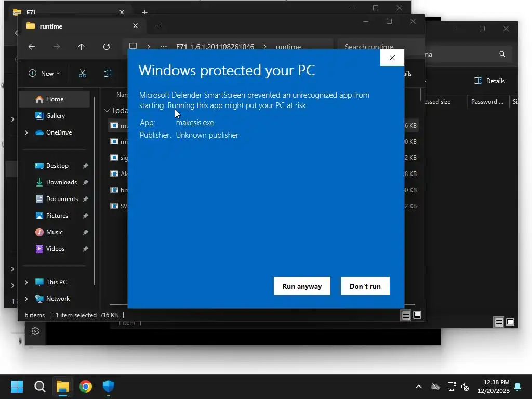The image size is (532, 399).
Task: Close the Windows protected your PC dialog
Action: (x=392, y=58)
